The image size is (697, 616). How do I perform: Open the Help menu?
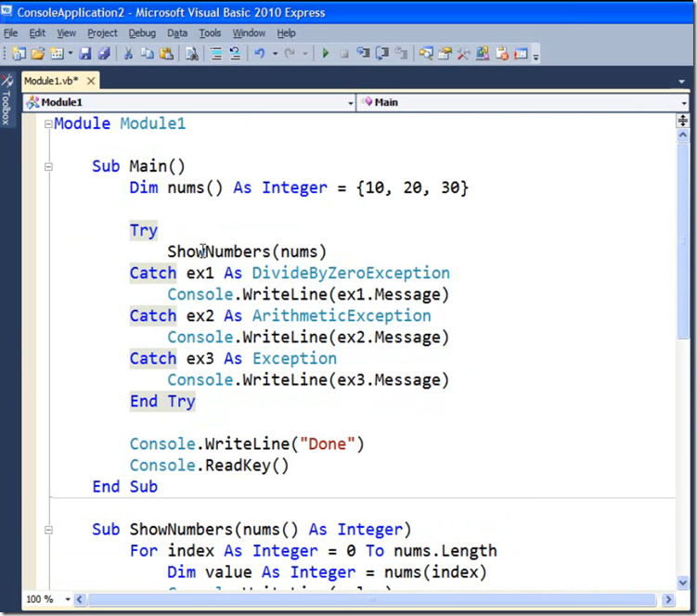pyautogui.click(x=286, y=32)
